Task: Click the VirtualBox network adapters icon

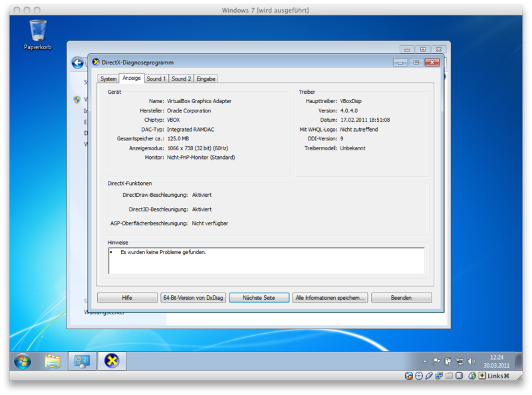Action: pos(439,376)
